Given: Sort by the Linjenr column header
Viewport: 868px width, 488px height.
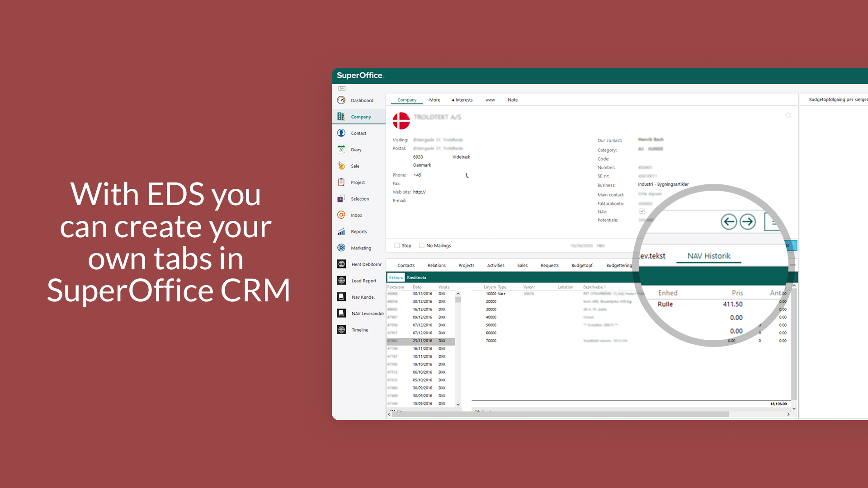Looking at the screenshot, I should pos(490,287).
